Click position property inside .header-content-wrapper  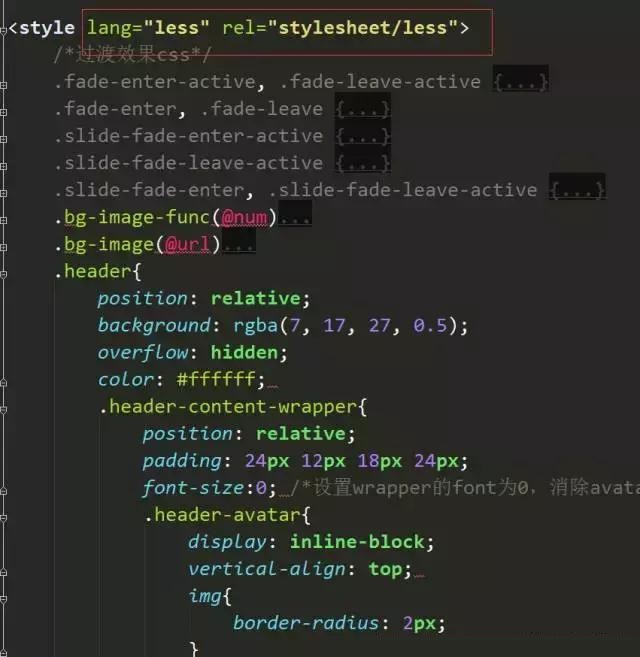(x=187, y=434)
